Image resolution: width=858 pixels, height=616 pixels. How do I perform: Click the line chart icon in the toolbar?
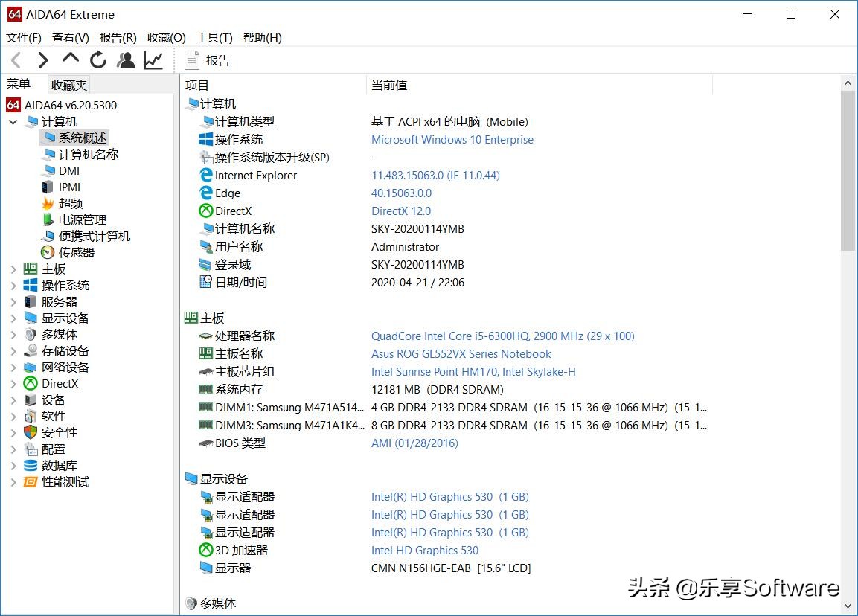[153, 60]
